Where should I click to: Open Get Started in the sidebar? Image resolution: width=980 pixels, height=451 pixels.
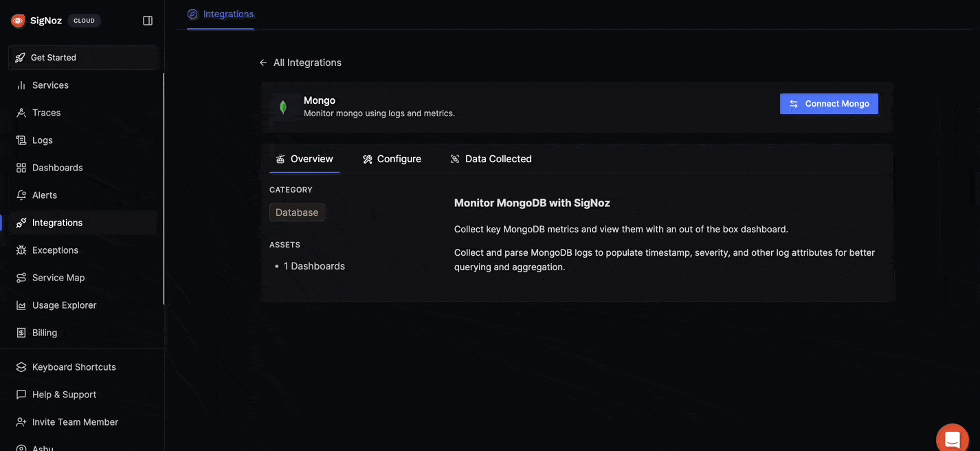coord(83,58)
